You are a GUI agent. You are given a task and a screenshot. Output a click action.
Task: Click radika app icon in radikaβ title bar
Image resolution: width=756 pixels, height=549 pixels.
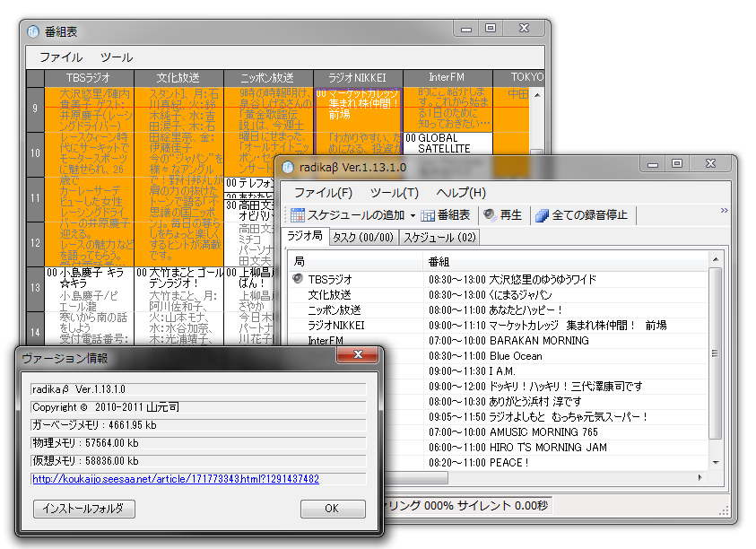point(288,168)
